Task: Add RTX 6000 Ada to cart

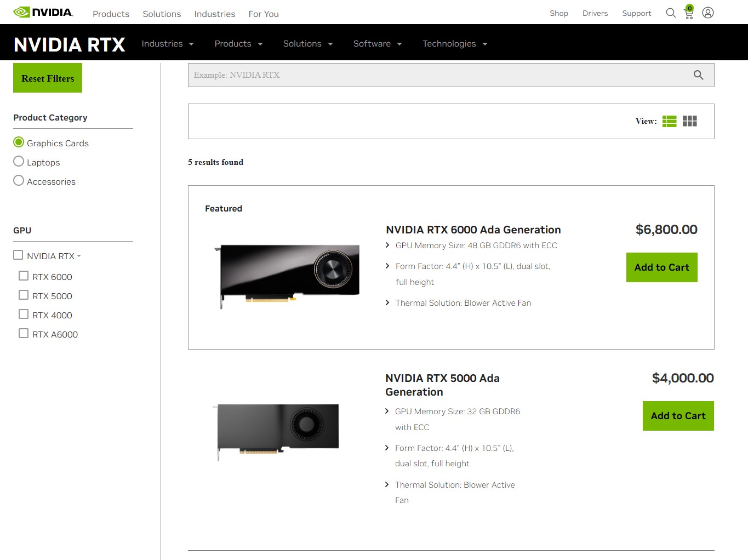Action: (662, 267)
